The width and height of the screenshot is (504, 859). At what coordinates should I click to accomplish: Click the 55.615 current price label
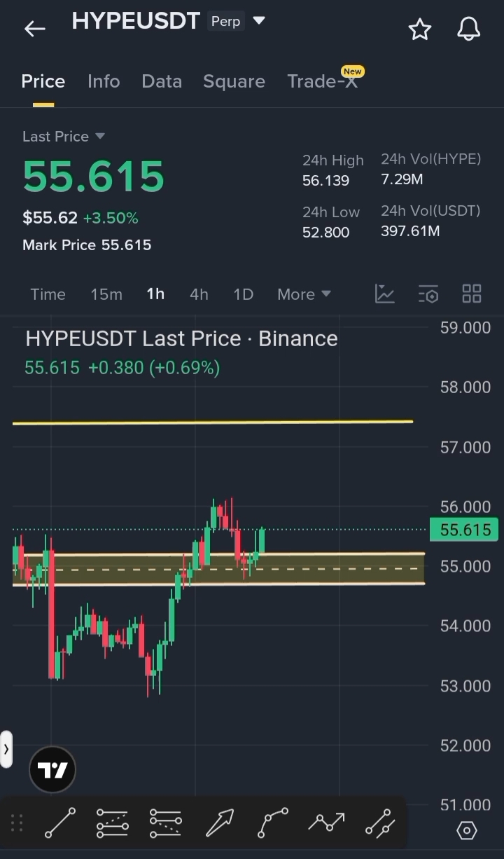pyautogui.click(x=464, y=530)
